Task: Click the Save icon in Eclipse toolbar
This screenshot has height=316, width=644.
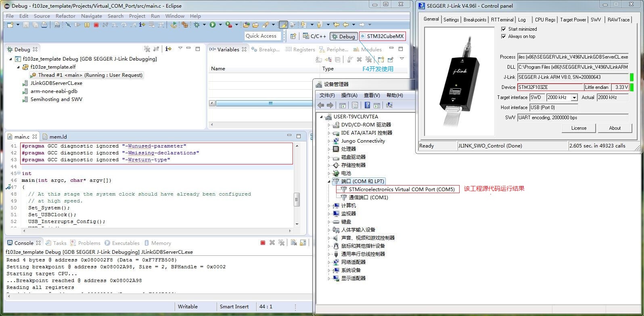Action: coord(26,25)
